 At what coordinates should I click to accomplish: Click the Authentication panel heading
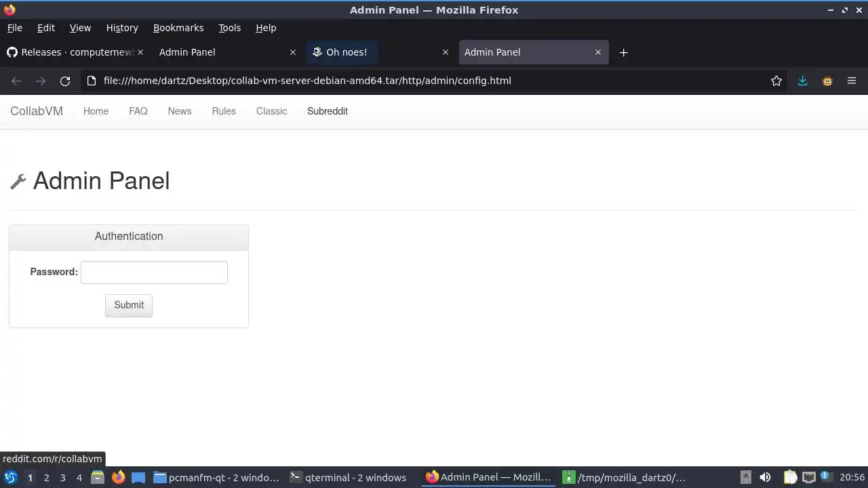pos(129,237)
